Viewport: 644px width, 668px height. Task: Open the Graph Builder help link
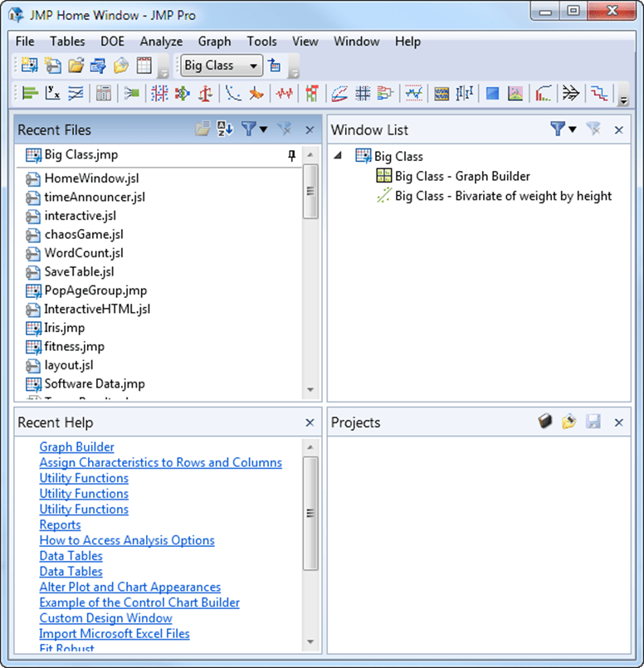click(x=76, y=446)
